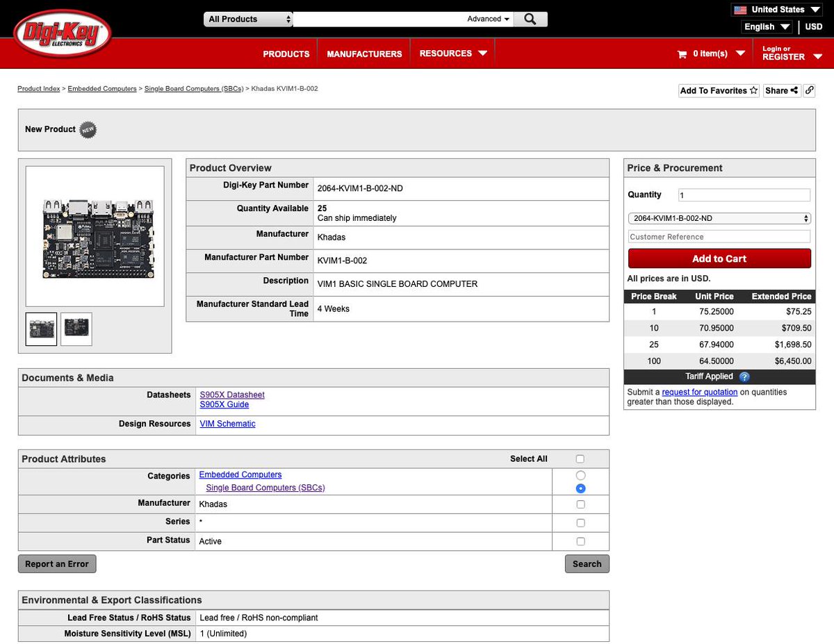The width and height of the screenshot is (834, 644).
Task: Open the All Products category dropdown
Action: [x=248, y=19]
